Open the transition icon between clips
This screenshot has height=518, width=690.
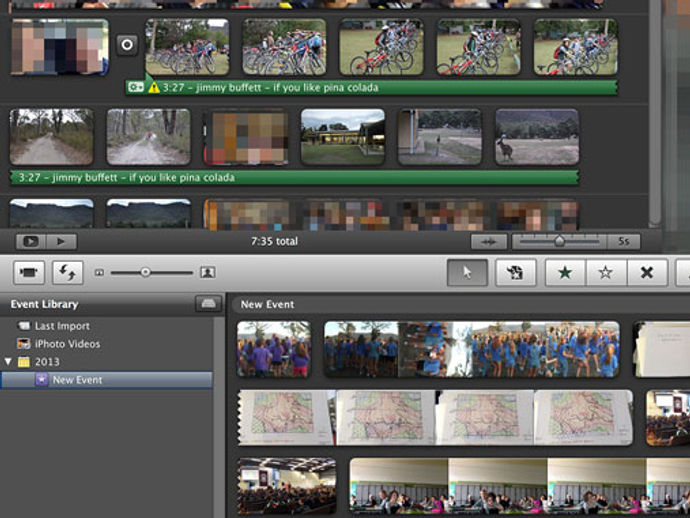click(x=127, y=44)
